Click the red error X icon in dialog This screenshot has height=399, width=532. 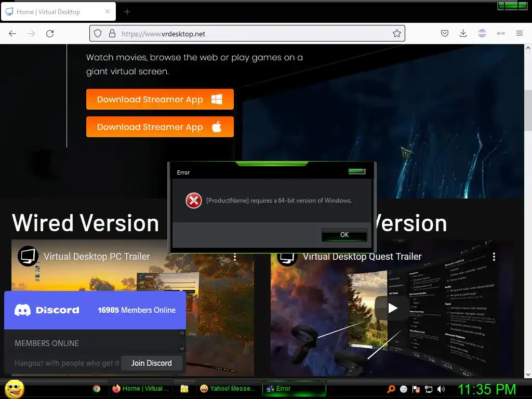194,201
